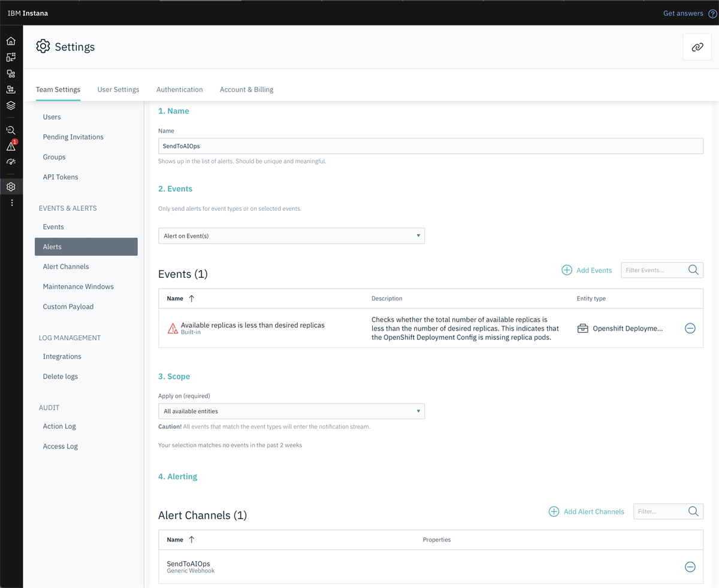This screenshot has width=719, height=588.
Task: Switch to the Authentication tab
Action: (180, 90)
